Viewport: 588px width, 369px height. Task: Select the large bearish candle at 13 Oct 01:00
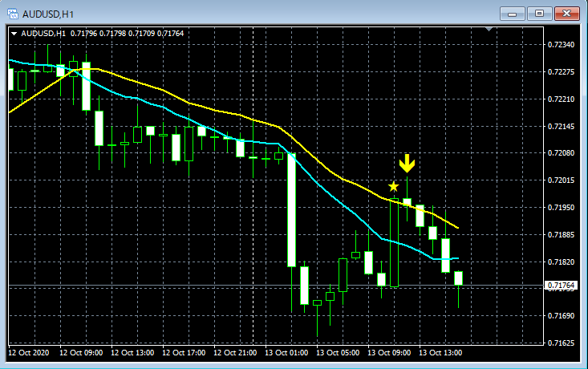[x=291, y=210]
